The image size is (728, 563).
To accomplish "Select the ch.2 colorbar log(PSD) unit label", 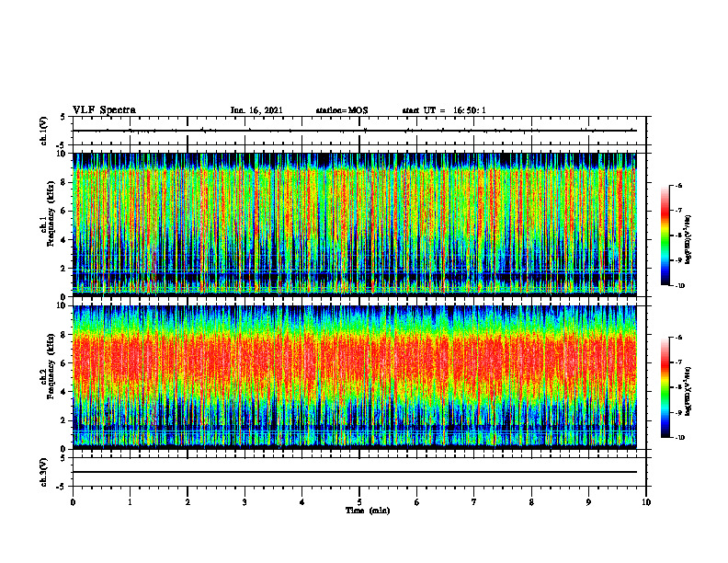I will pos(688,392).
